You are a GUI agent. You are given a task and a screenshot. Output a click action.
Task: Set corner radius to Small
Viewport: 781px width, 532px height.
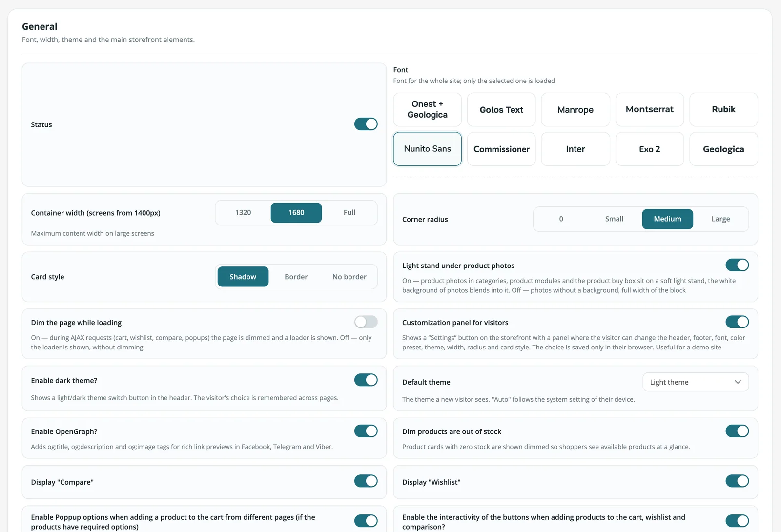614,219
